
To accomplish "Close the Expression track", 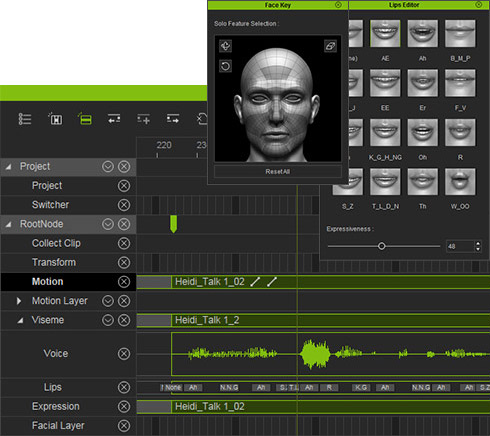I will [x=124, y=406].
